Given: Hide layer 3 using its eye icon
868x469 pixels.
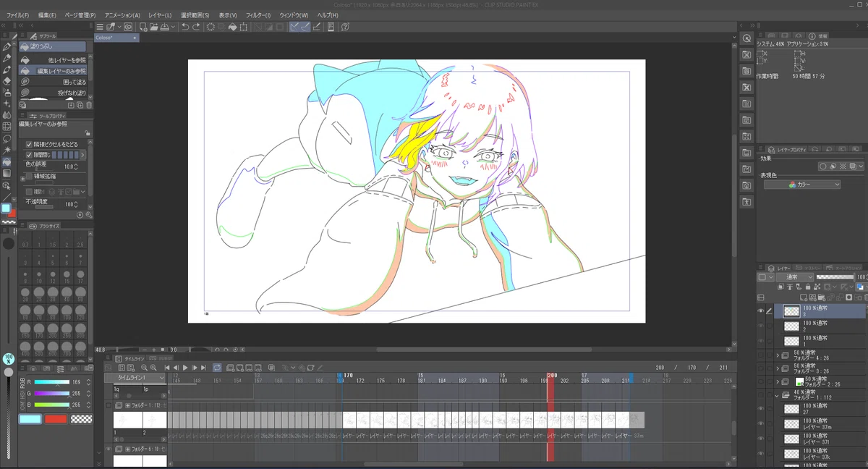Looking at the screenshot, I should (760, 310).
